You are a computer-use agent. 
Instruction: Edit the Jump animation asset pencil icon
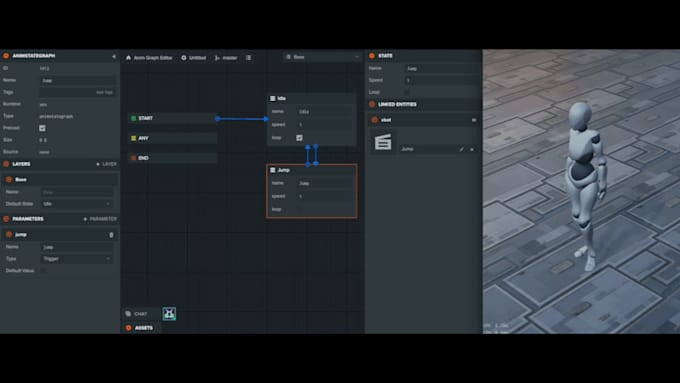(461, 149)
